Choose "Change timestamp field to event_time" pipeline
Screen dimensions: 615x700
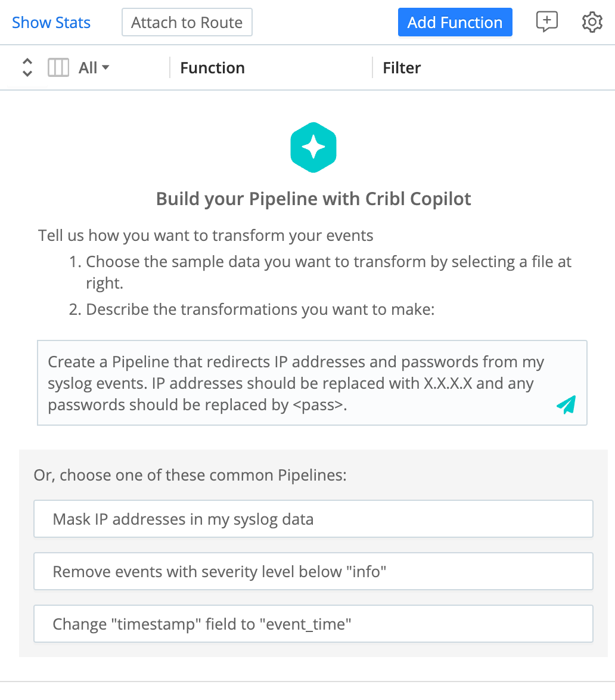(x=313, y=624)
